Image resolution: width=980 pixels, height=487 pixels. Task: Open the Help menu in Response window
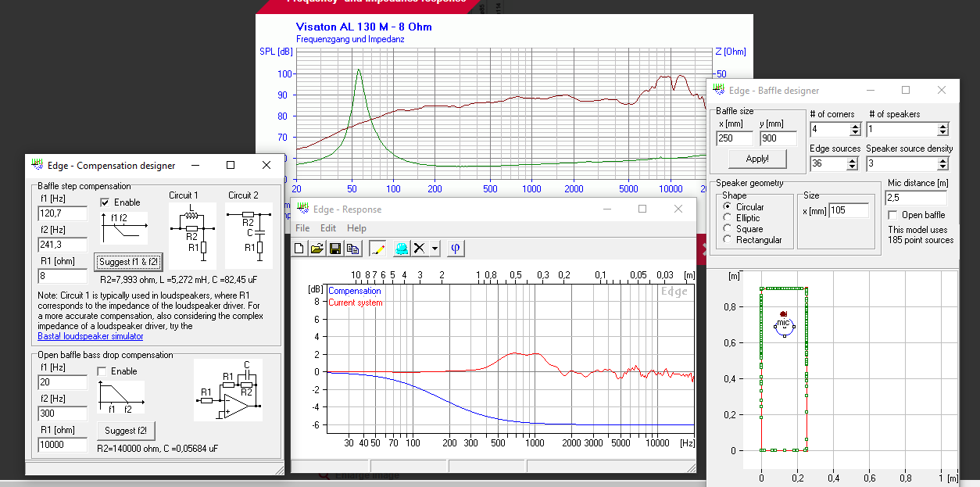pos(356,228)
